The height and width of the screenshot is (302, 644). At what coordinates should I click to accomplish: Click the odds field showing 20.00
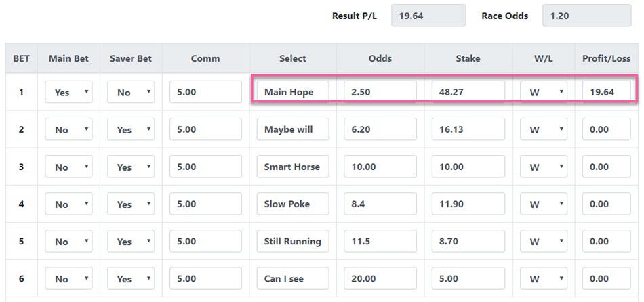click(x=380, y=278)
